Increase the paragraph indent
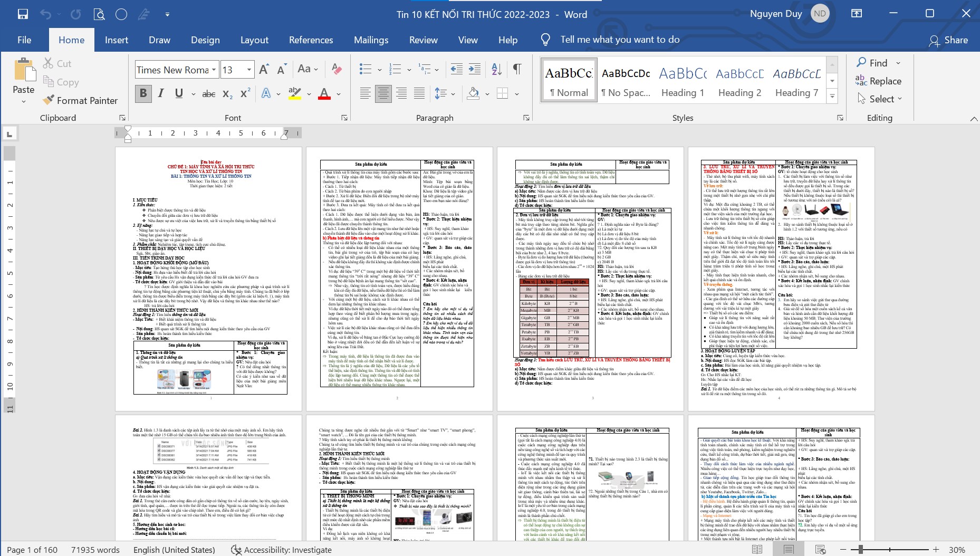Image resolution: width=980 pixels, height=556 pixels. [x=475, y=69]
